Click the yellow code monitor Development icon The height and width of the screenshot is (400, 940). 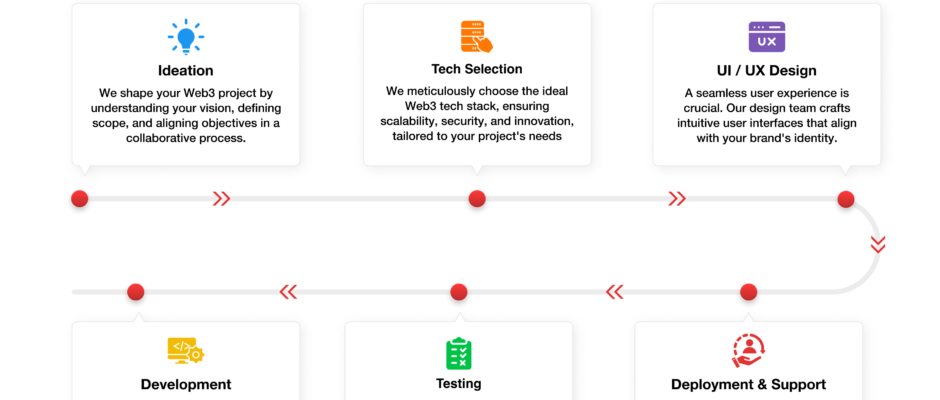186,351
